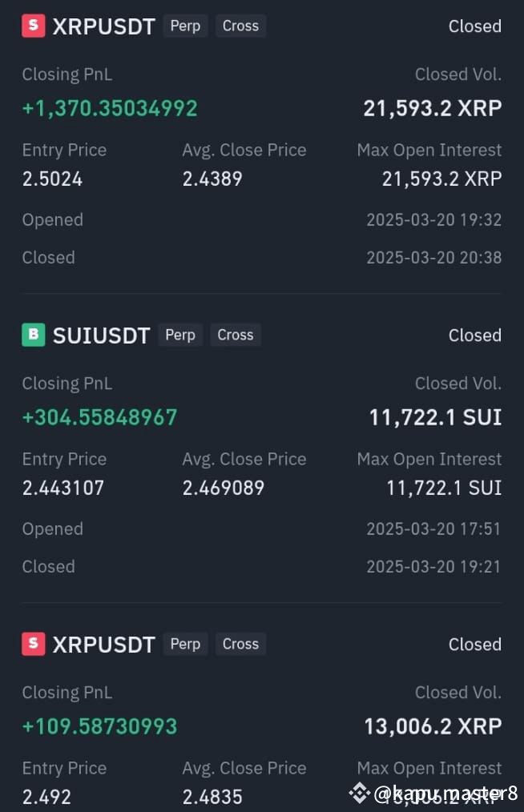Select the Perp tag on SUIUSDT
The width and height of the screenshot is (524, 812).
click(x=180, y=335)
